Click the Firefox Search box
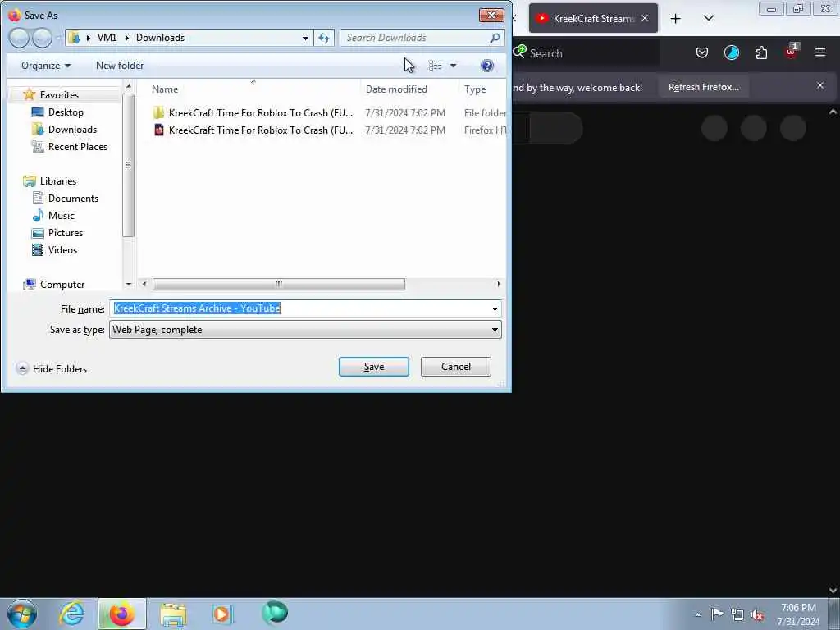840x630 pixels. (586, 53)
